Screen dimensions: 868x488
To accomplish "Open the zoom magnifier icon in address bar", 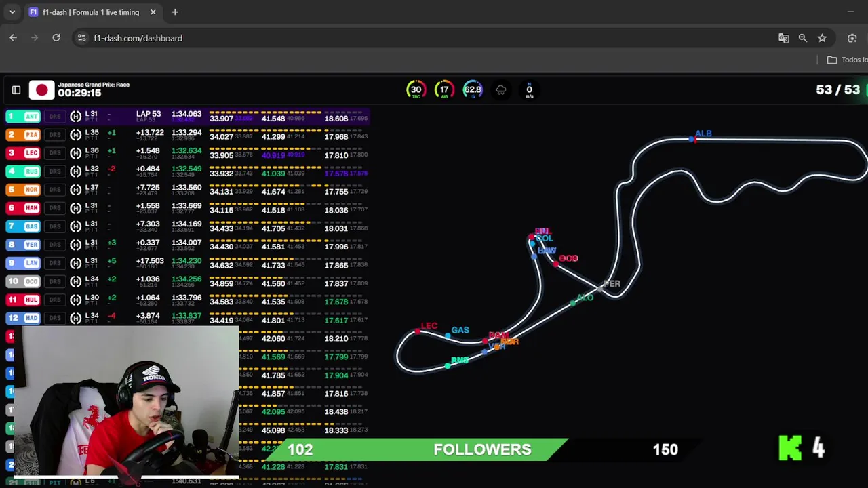I will click(803, 38).
